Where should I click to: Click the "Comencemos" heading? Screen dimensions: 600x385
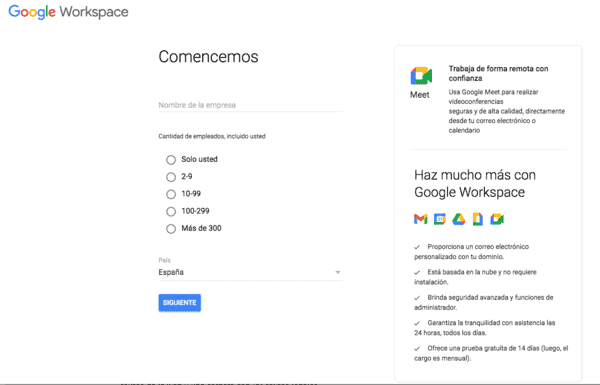point(209,57)
